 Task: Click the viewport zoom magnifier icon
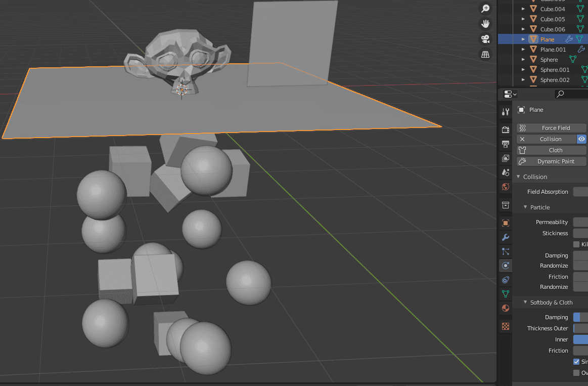pyautogui.click(x=485, y=8)
